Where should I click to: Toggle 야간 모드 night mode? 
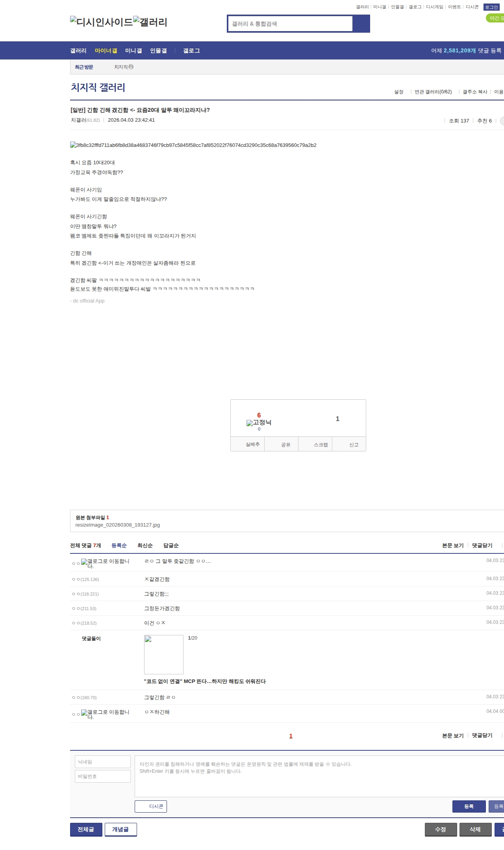point(495,18)
